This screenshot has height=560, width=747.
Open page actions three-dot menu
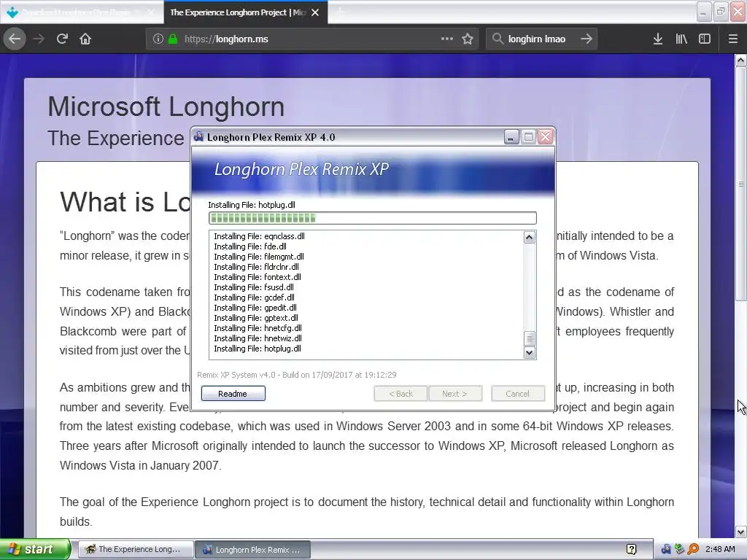[x=447, y=39]
